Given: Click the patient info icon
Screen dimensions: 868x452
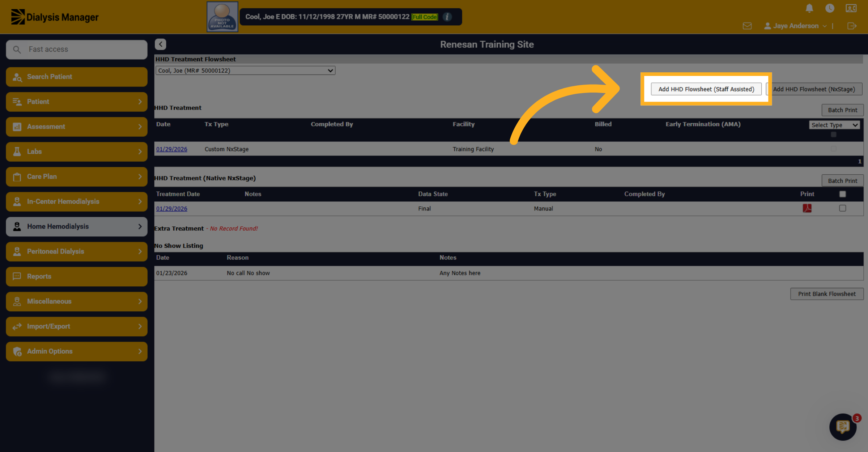Looking at the screenshot, I should 447,17.
